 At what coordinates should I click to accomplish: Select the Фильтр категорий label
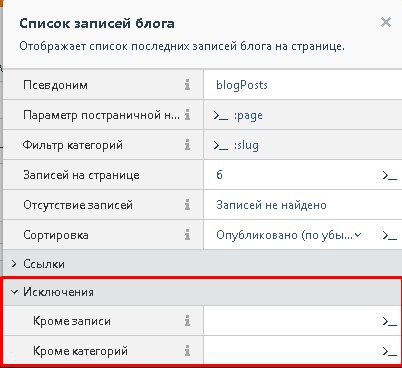(x=73, y=145)
